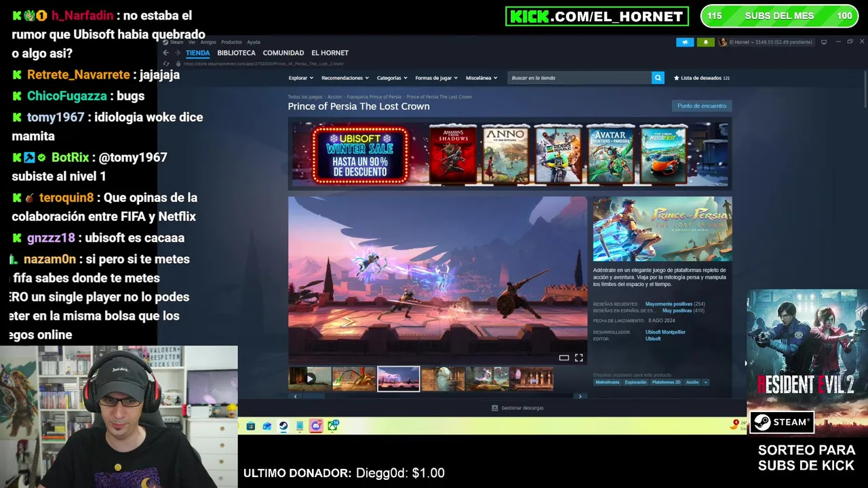
Task: Expand the Formas de jugar dropdown
Action: tap(436, 78)
